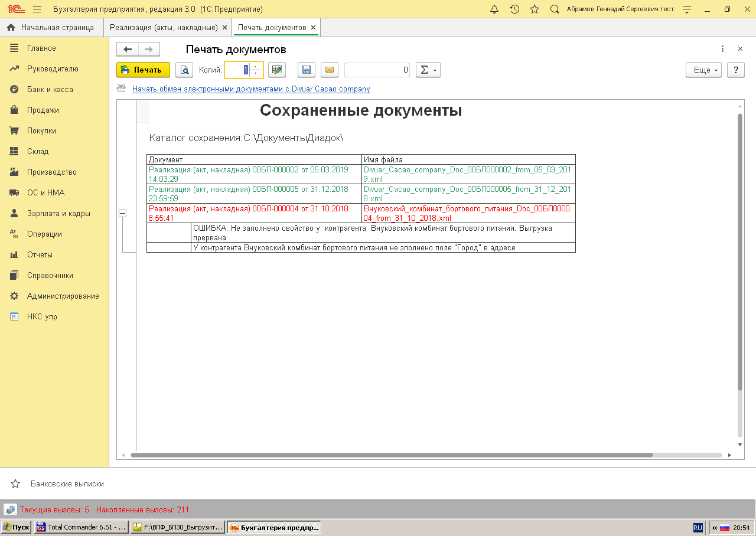The height and width of the screenshot is (536, 756).
Task: Select the Divuar_Cacao_company_Doc_00БП000002 file name cell
Action: pos(468,174)
